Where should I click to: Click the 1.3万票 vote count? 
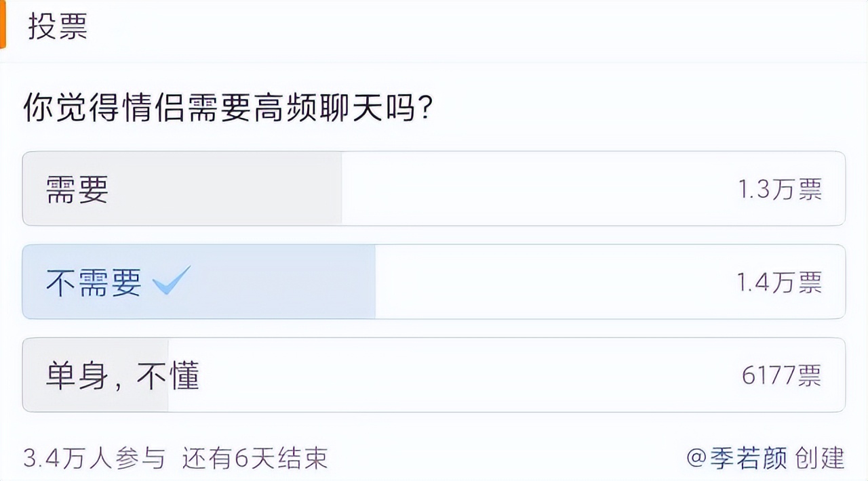(780, 190)
